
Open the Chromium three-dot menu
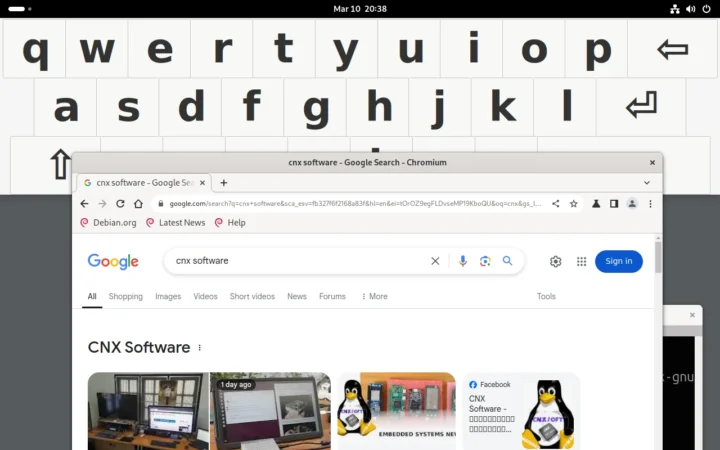(650, 203)
